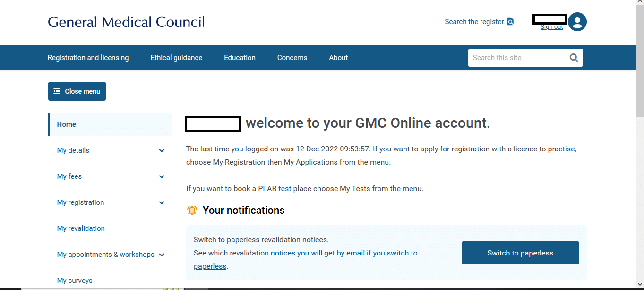This screenshot has height=290, width=644.
Task: Go to the Concerns section
Action: (x=292, y=58)
